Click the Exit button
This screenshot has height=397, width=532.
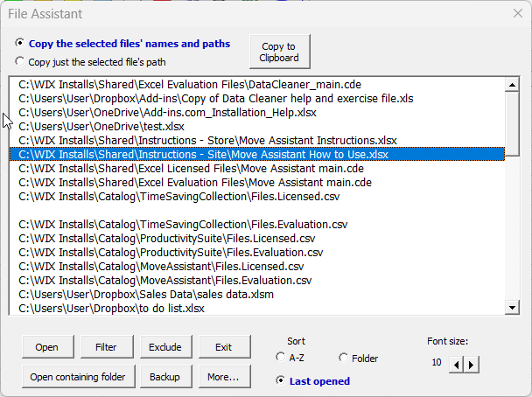(225, 347)
